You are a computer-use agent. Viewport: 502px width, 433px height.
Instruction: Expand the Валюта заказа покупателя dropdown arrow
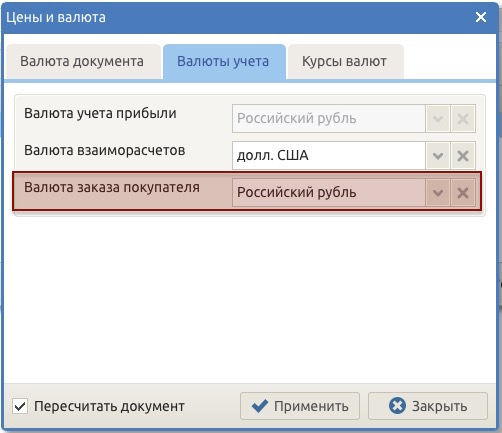(x=438, y=193)
